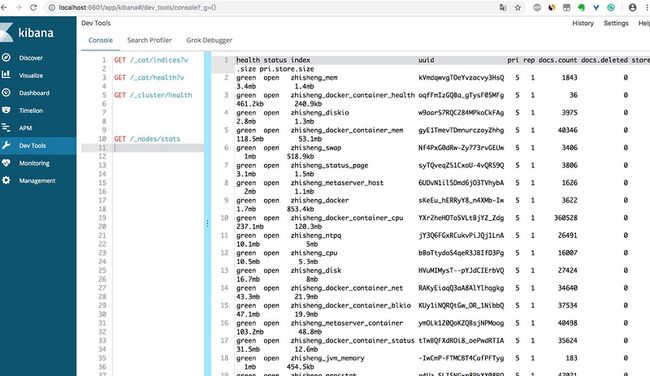The image size is (650, 376).
Task: Switch to Console tab
Action: click(100, 40)
